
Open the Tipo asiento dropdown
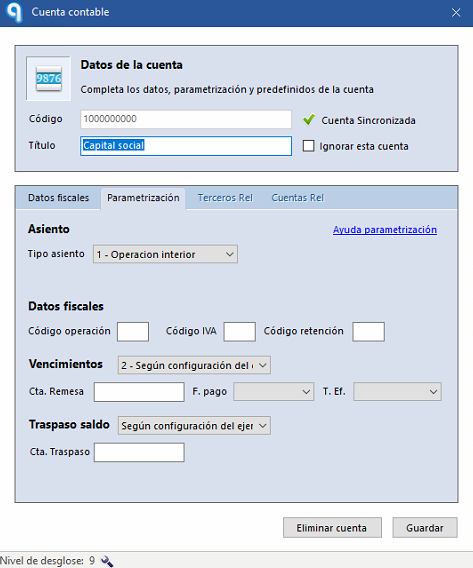166,254
